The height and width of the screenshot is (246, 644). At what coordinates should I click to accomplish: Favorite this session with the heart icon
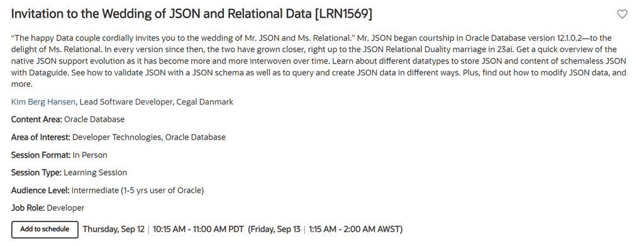click(622, 14)
